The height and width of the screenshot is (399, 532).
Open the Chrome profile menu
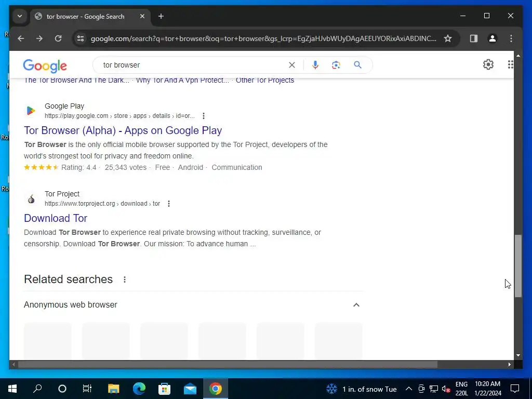pyautogui.click(x=493, y=38)
